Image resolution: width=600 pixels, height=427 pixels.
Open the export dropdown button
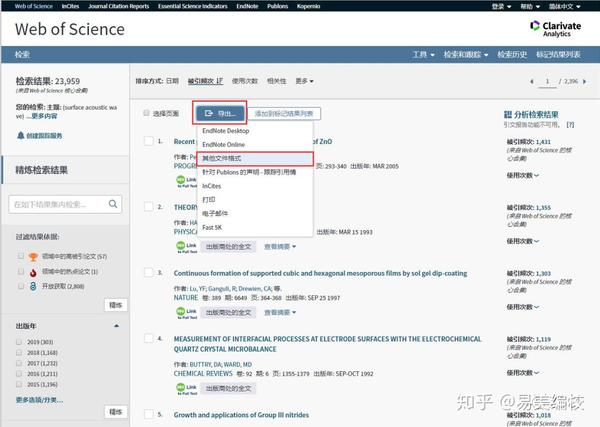(x=220, y=113)
